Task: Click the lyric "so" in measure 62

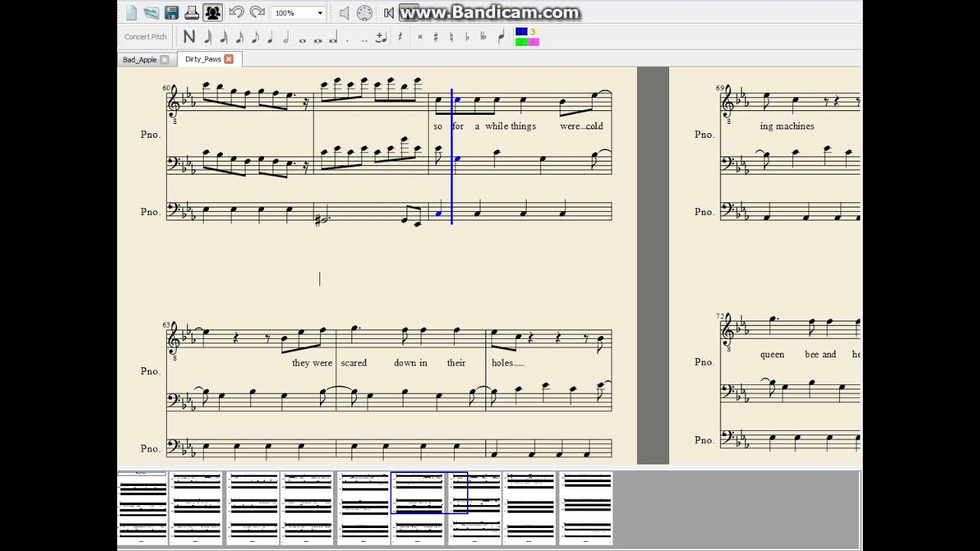Action: click(x=438, y=126)
